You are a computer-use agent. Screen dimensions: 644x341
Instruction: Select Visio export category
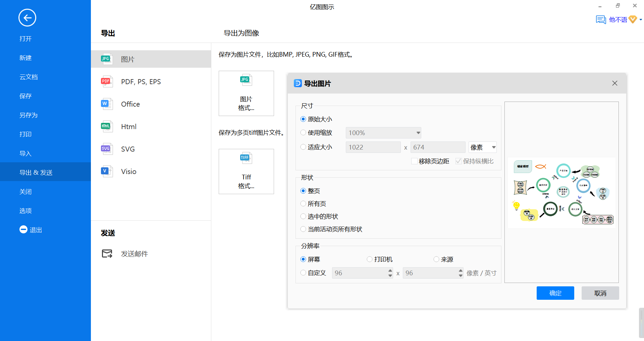point(151,171)
